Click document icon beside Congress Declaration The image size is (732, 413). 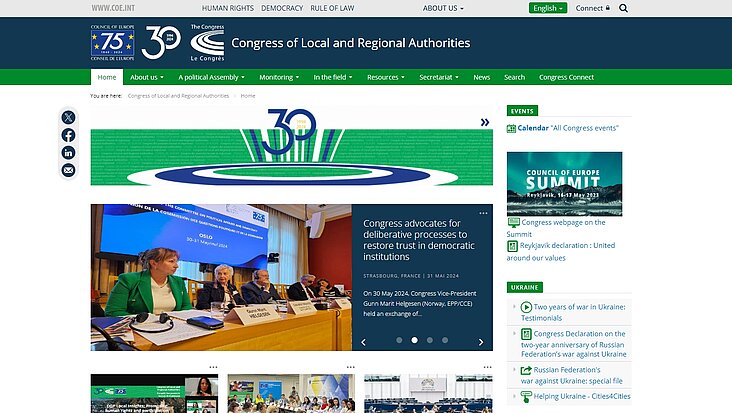[x=526, y=334]
